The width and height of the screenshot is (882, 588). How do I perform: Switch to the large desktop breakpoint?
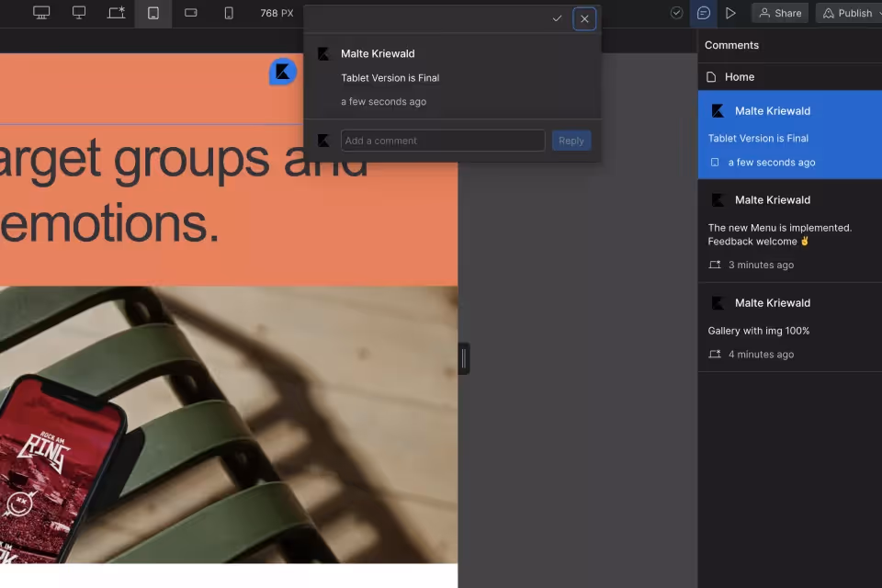[x=41, y=13]
